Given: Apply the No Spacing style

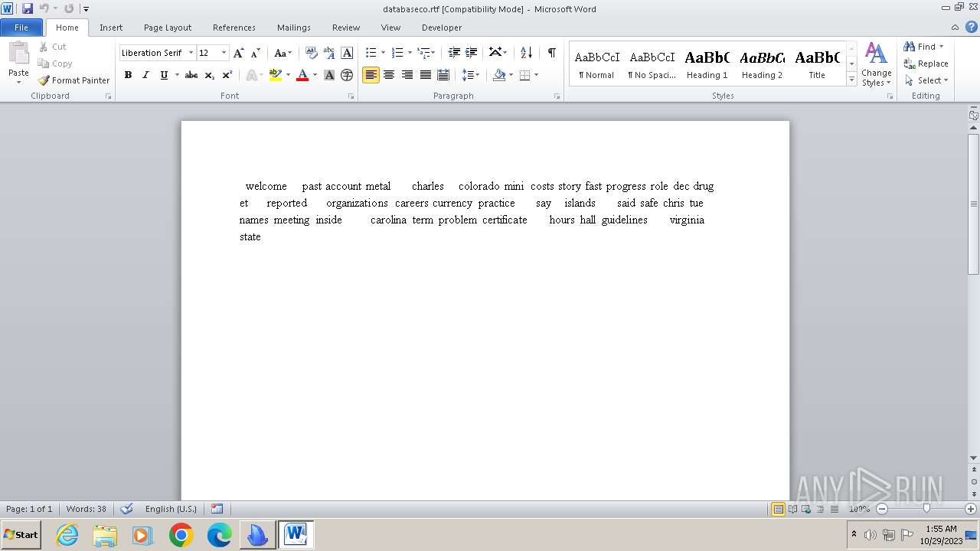Looking at the screenshot, I should coord(652,64).
